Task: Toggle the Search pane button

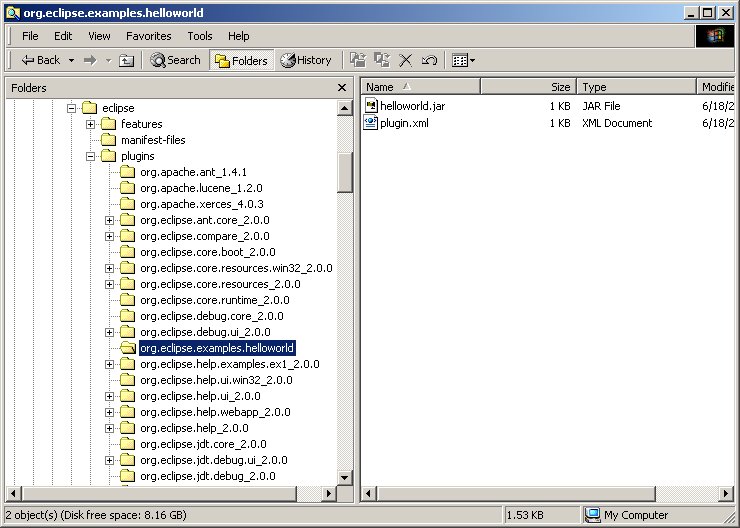Action: tap(175, 60)
